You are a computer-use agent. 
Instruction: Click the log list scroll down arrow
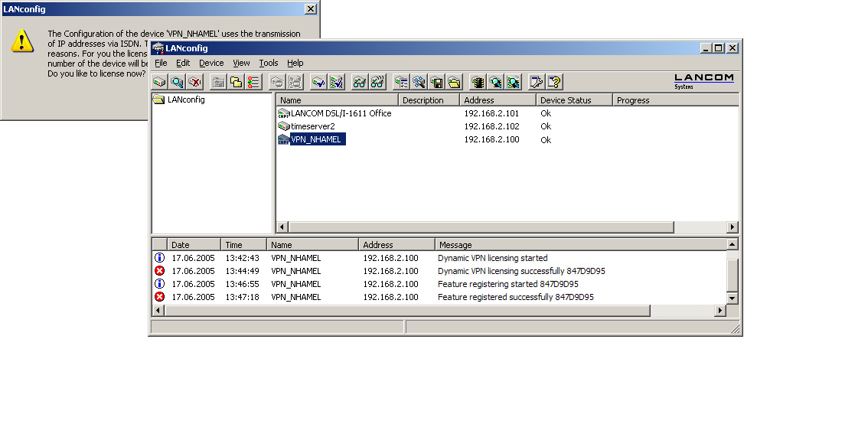(x=733, y=298)
